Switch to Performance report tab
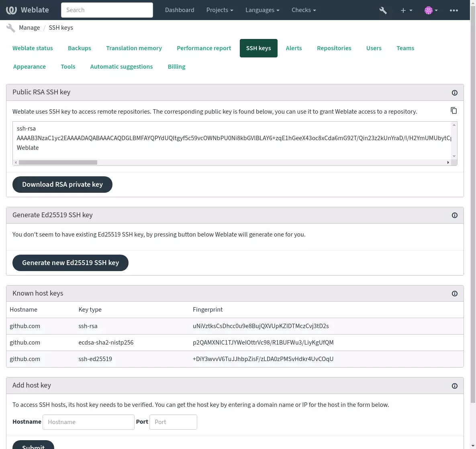 tap(204, 48)
